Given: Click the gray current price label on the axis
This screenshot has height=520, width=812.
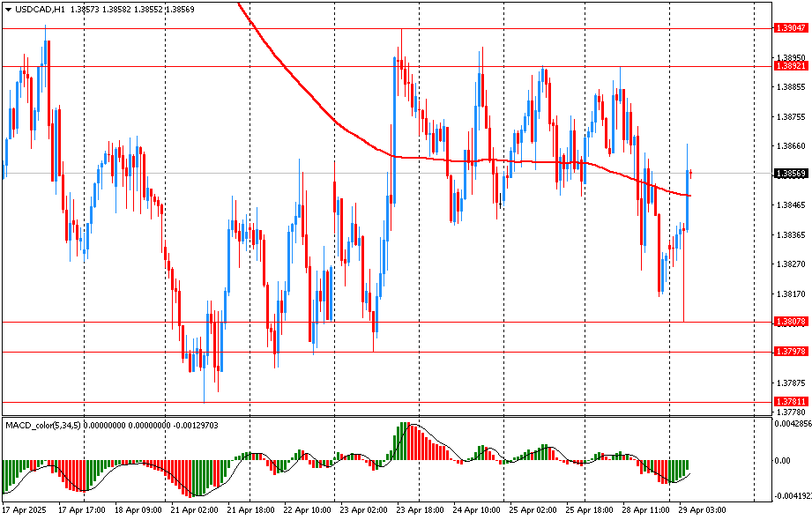Looking at the screenshot, I should pos(790,174).
